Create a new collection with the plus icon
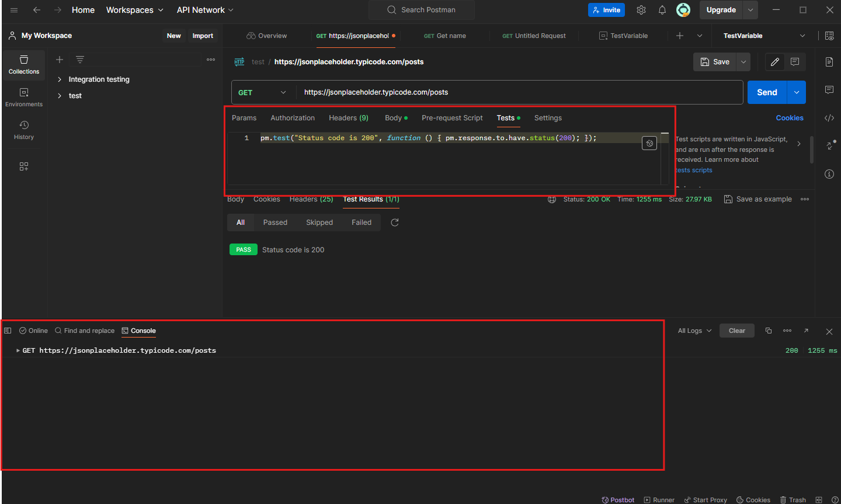This screenshot has height=504, width=841. (x=59, y=60)
